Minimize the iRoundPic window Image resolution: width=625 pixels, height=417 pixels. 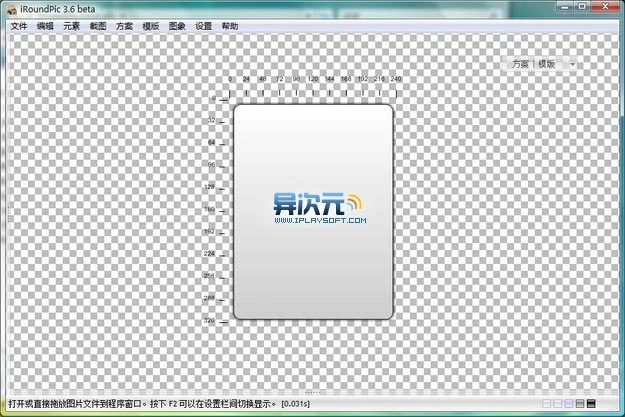[x=564, y=7]
